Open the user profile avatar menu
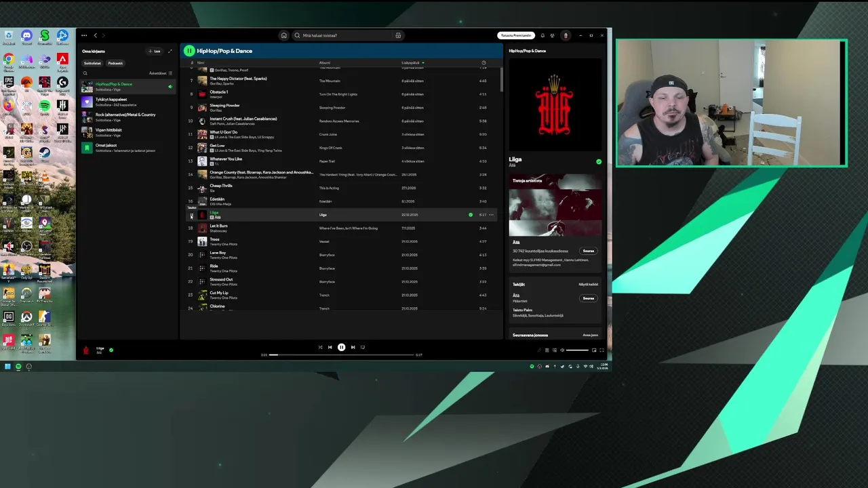This screenshot has height=488, width=868. (x=566, y=35)
